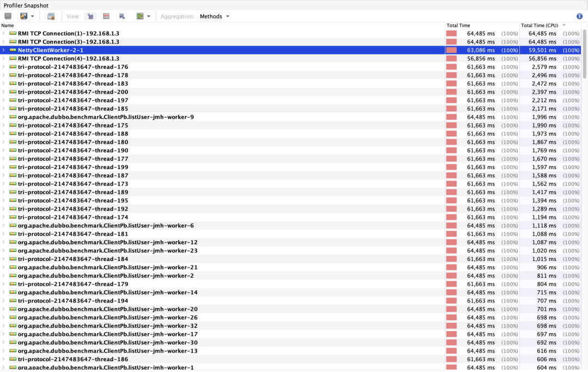Screen dimensions: 588x372
Task: Click the Total Time bar for NettyClientWorker-2-1
Action: click(x=451, y=50)
